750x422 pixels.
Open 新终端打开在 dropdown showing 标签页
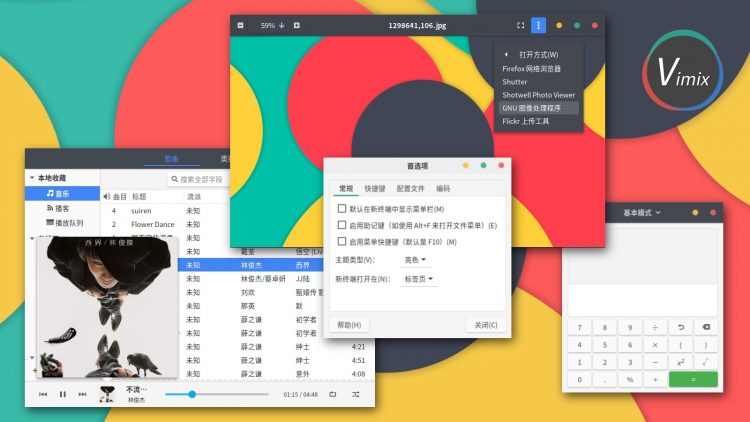pyautogui.click(x=419, y=279)
